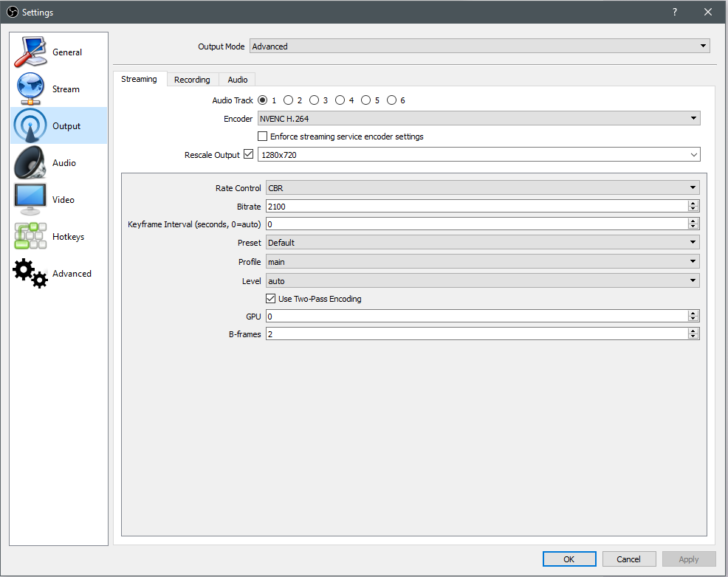Image resolution: width=728 pixels, height=577 pixels.
Task: Increase B-frames with up arrow
Action: click(693, 331)
